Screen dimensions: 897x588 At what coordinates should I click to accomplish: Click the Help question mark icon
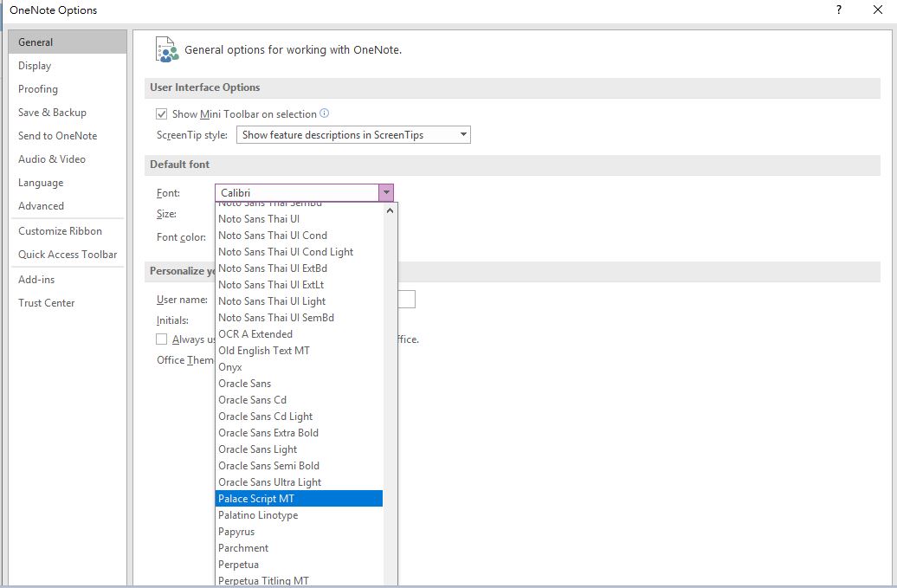pos(839,10)
